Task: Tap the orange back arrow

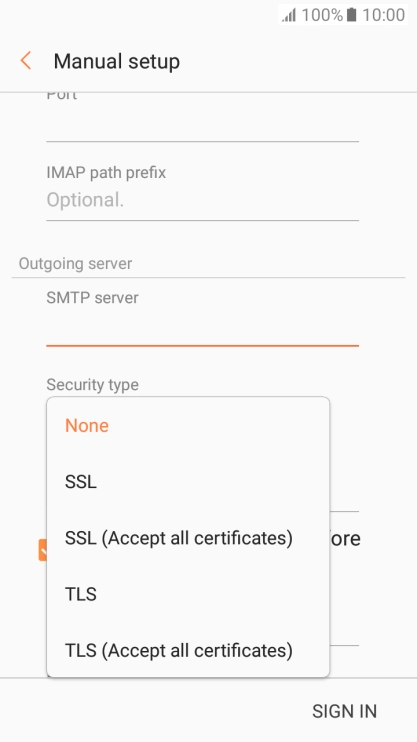Action: click(26, 61)
